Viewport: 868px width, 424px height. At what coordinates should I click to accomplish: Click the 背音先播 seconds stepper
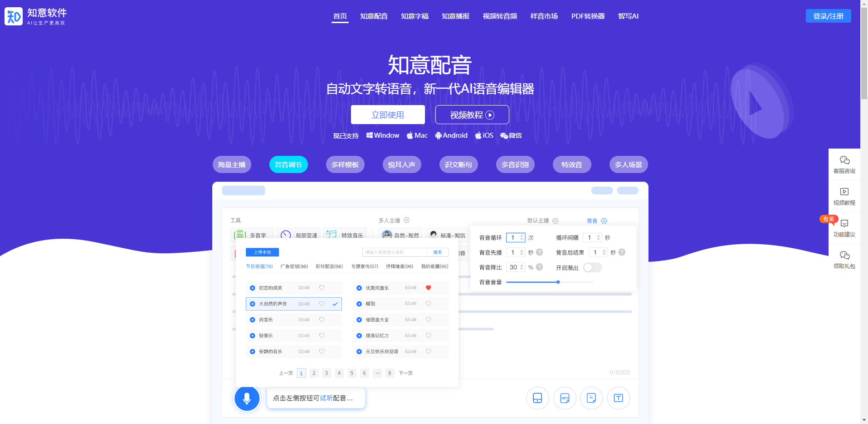pyautogui.click(x=516, y=252)
